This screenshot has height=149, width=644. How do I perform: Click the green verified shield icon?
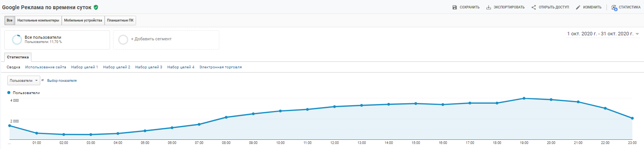pos(96,7)
